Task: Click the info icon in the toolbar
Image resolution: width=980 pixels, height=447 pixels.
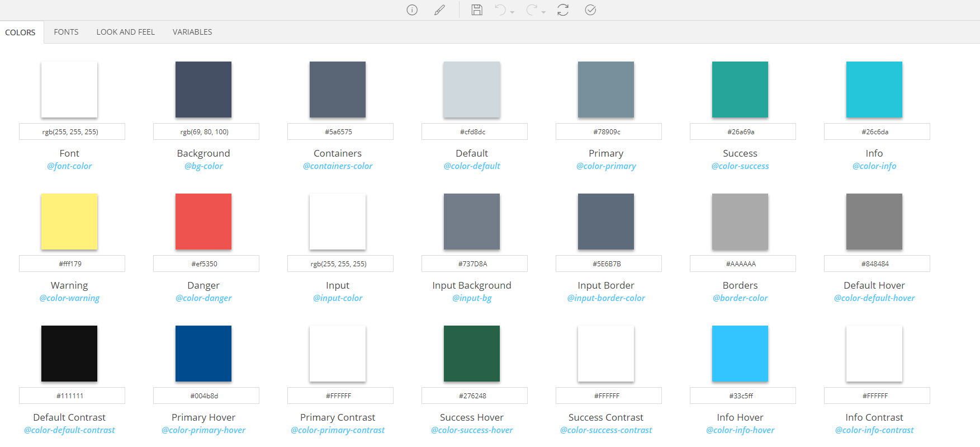Action: (x=412, y=10)
